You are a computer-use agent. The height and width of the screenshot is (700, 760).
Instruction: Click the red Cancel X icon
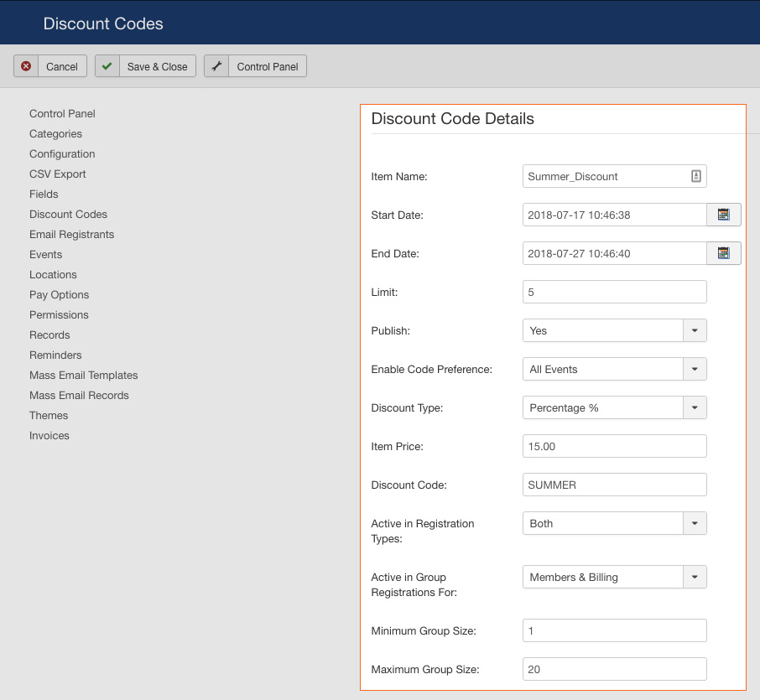[26, 66]
